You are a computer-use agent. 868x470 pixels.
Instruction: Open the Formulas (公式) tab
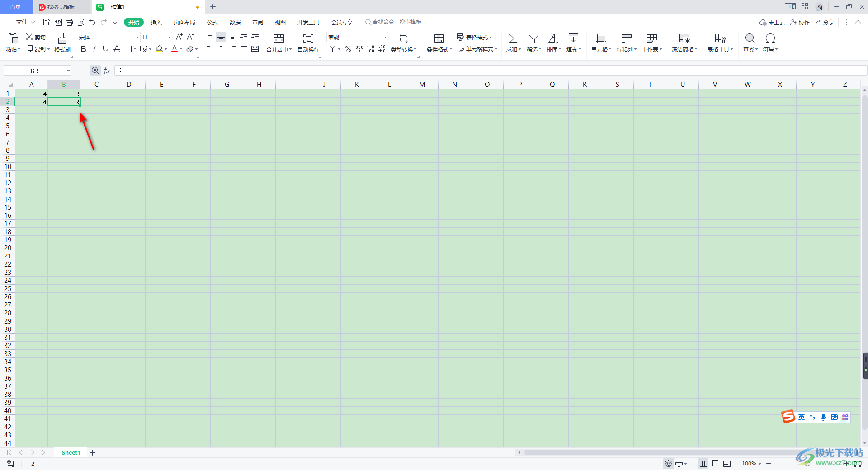tap(212, 22)
